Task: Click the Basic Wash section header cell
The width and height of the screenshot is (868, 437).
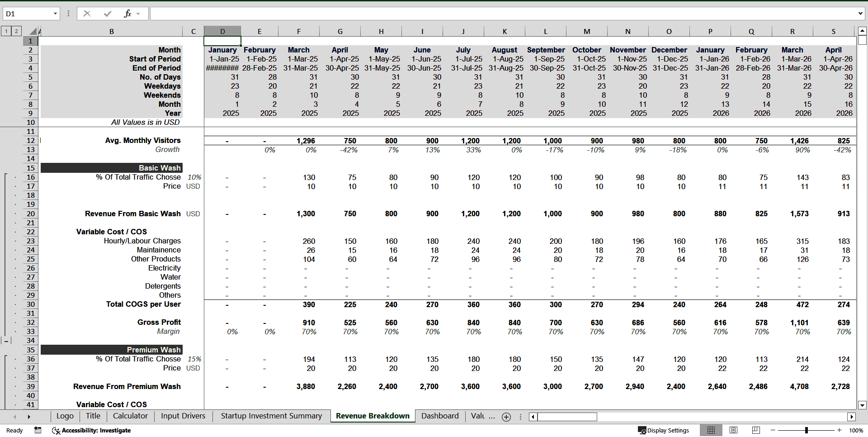Action: point(112,168)
